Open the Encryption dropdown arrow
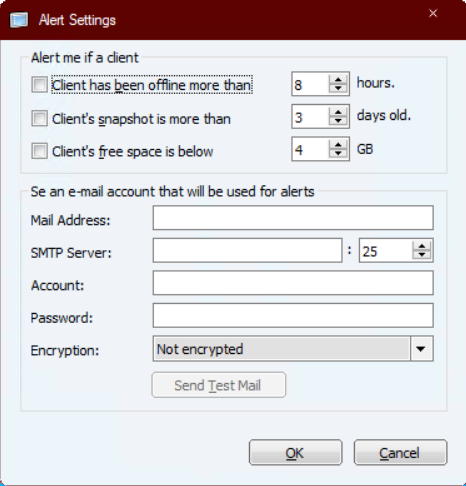 pyautogui.click(x=421, y=349)
